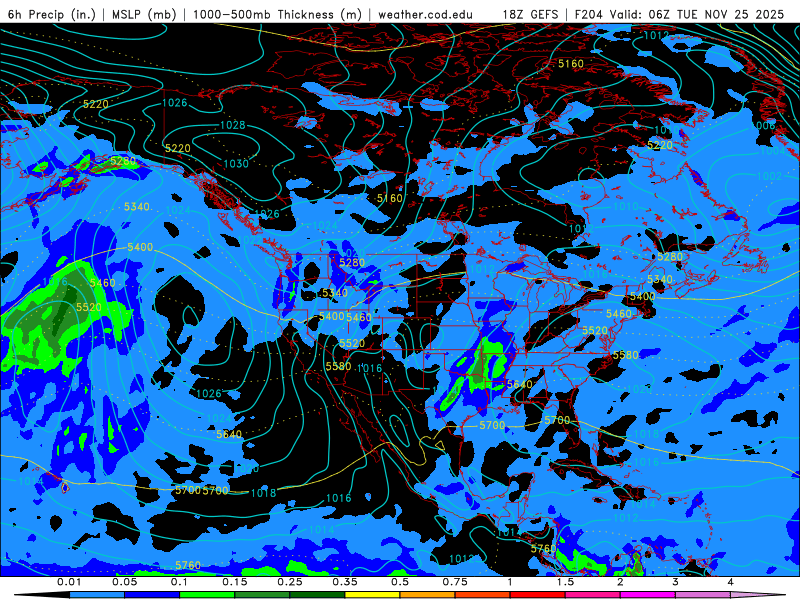Select the orange 0.5 legend swatch
The height and width of the screenshot is (600, 800).
(x=428, y=595)
